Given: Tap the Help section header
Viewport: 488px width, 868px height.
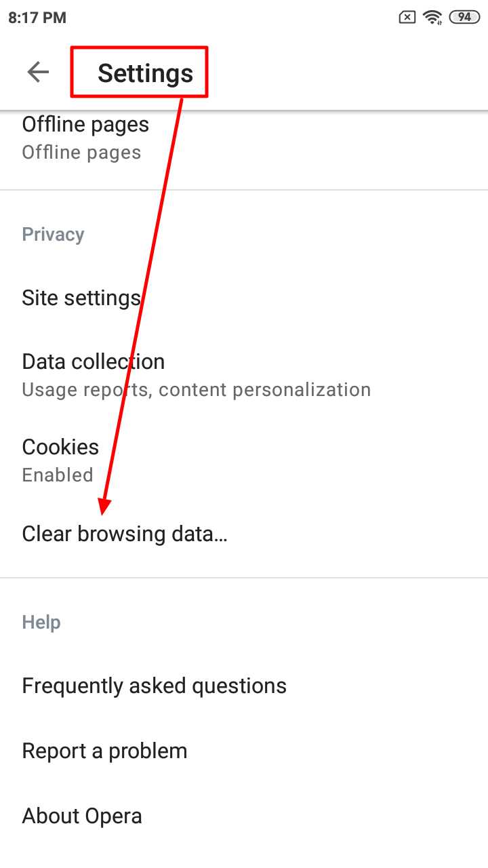Looking at the screenshot, I should 41,623.
